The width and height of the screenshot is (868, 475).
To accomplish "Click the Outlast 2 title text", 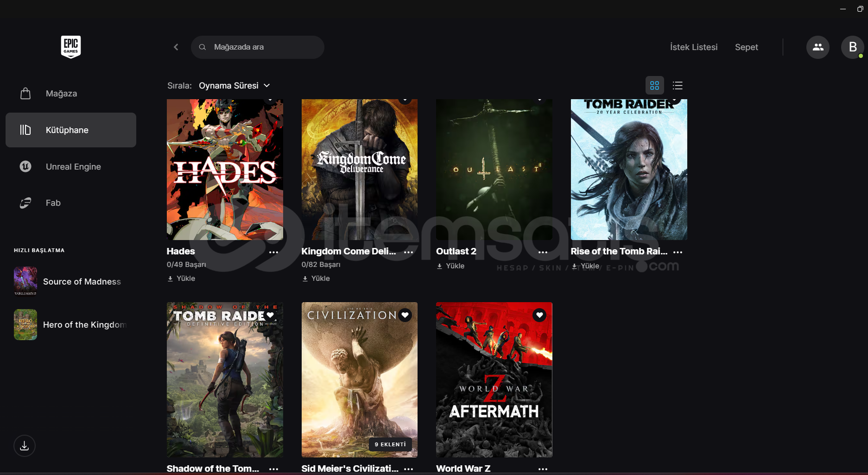I will pyautogui.click(x=456, y=252).
